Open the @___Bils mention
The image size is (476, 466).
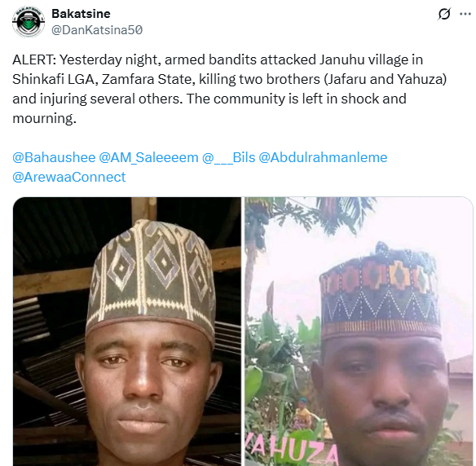point(228,157)
